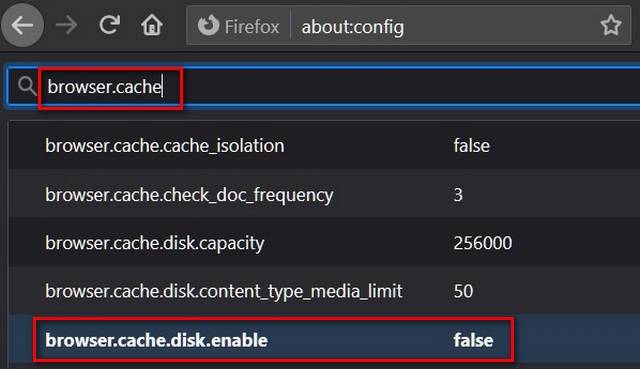The height and width of the screenshot is (369, 640).
Task: Click the back arrow button
Action: click(22, 26)
